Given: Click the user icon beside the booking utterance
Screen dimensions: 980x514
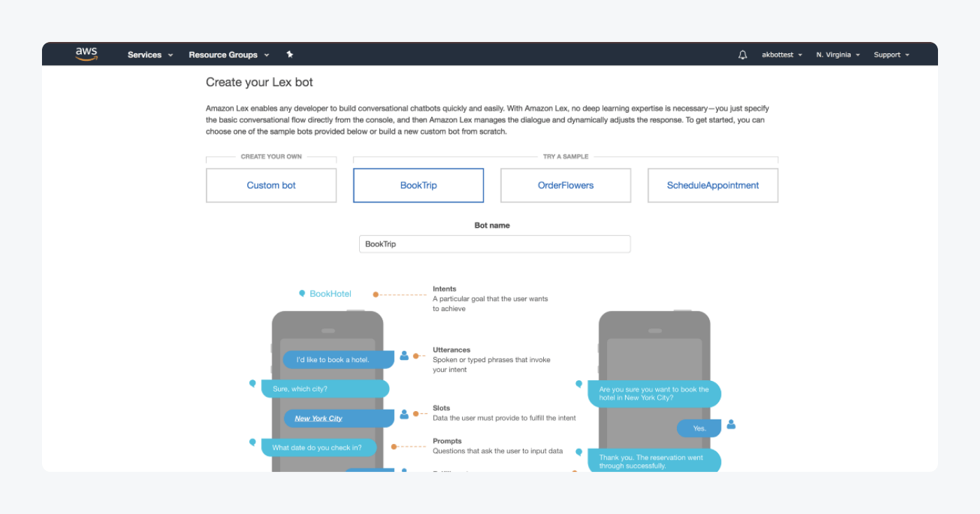Looking at the screenshot, I should click(404, 356).
